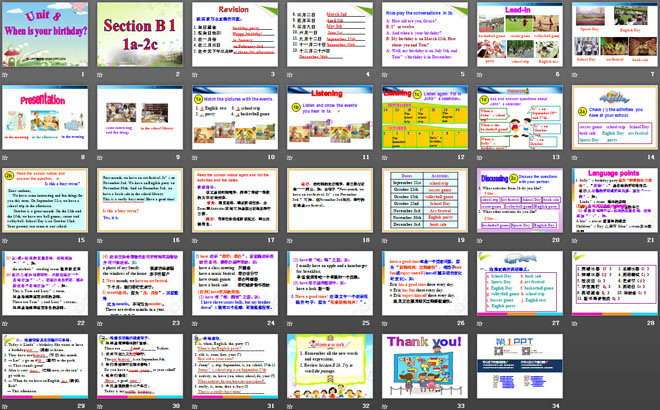
Task: Select the Lead-in slide 6
Action: [x=519, y=34]
